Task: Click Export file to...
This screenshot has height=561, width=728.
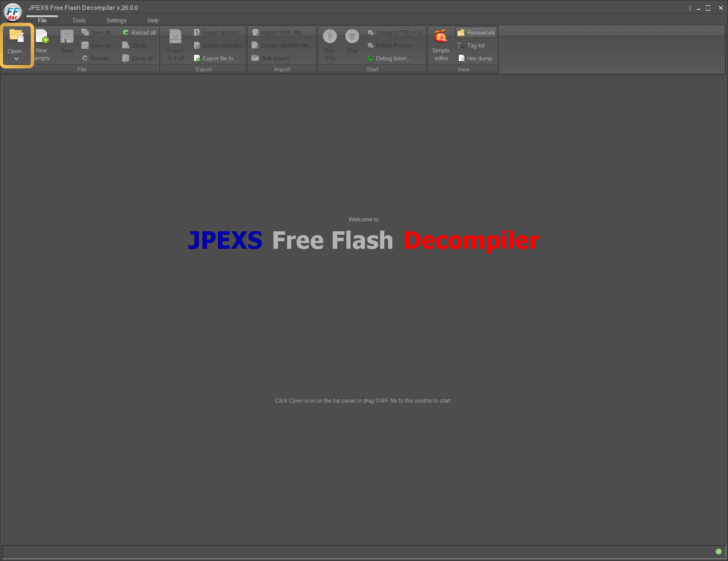Action: pos(216,58)
